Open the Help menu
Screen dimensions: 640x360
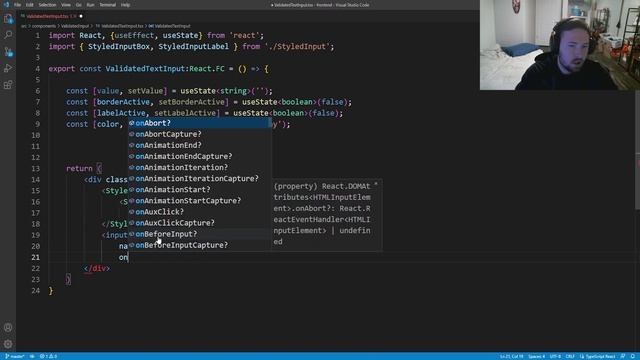click(125, 5)
